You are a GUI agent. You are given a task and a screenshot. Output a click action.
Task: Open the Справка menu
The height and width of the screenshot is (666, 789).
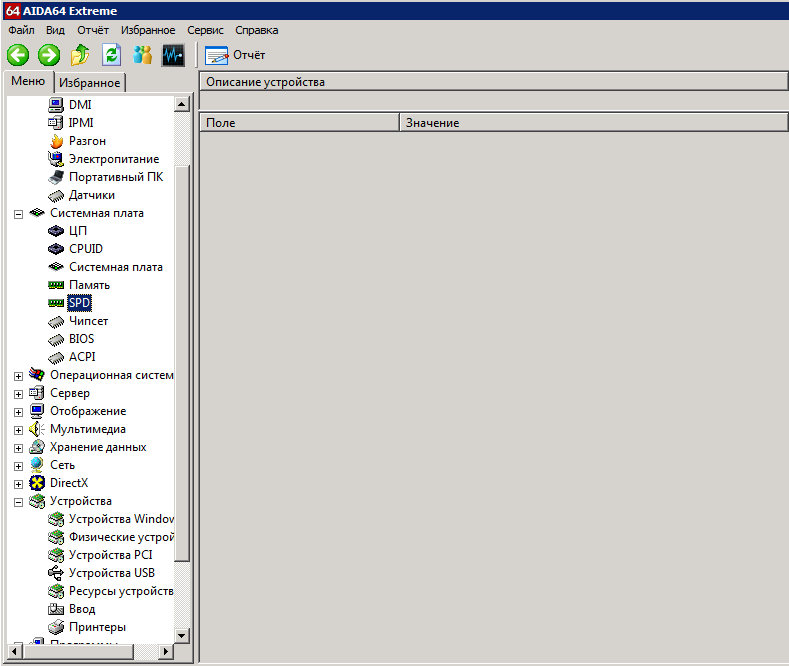click(257, 30)
